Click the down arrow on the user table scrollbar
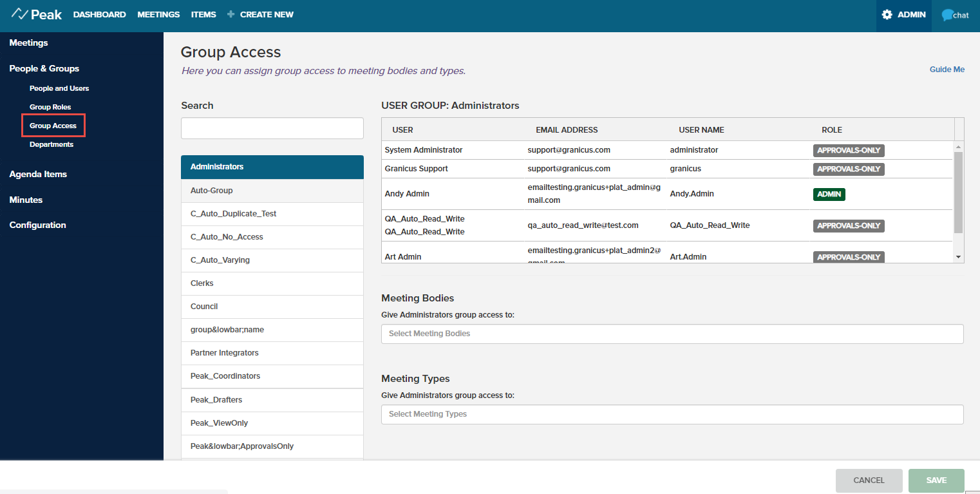 (959, 256)
